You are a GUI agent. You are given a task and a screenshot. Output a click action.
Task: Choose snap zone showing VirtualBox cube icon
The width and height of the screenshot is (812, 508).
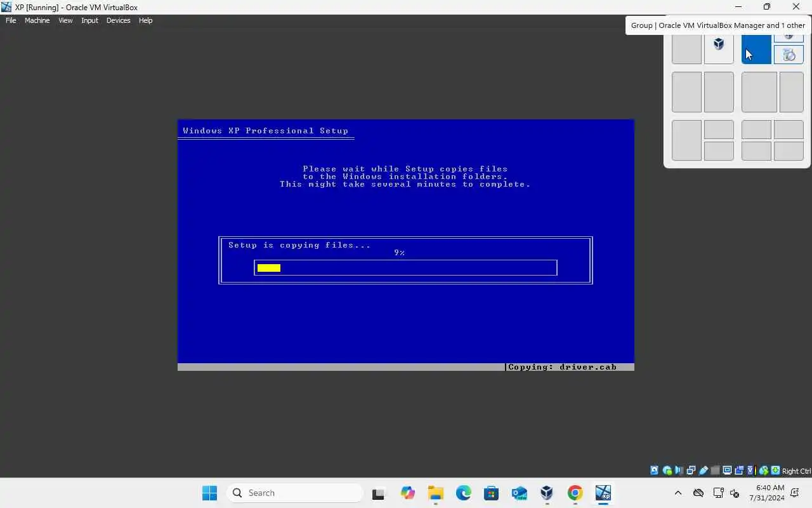point(719,49)
